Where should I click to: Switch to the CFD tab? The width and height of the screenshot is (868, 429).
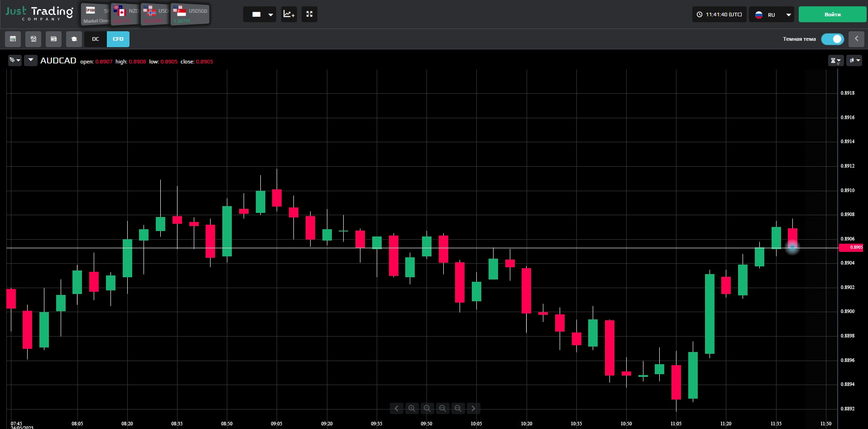click(x=118, y=39)
